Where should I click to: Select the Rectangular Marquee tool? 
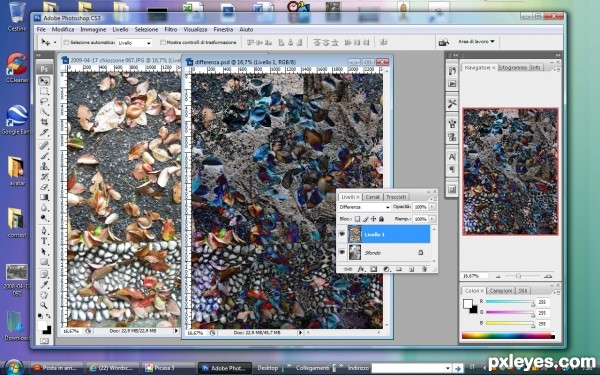tap(44, 91)
